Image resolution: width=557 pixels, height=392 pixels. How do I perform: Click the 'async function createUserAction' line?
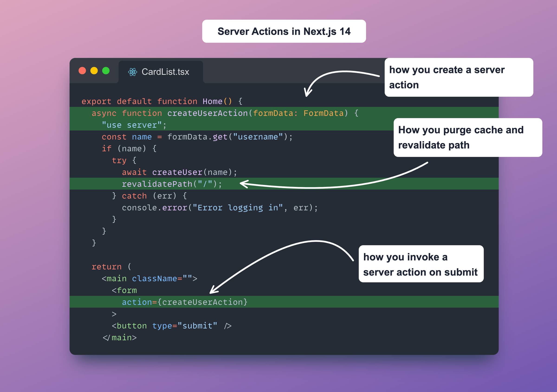[x=225, y=113]
